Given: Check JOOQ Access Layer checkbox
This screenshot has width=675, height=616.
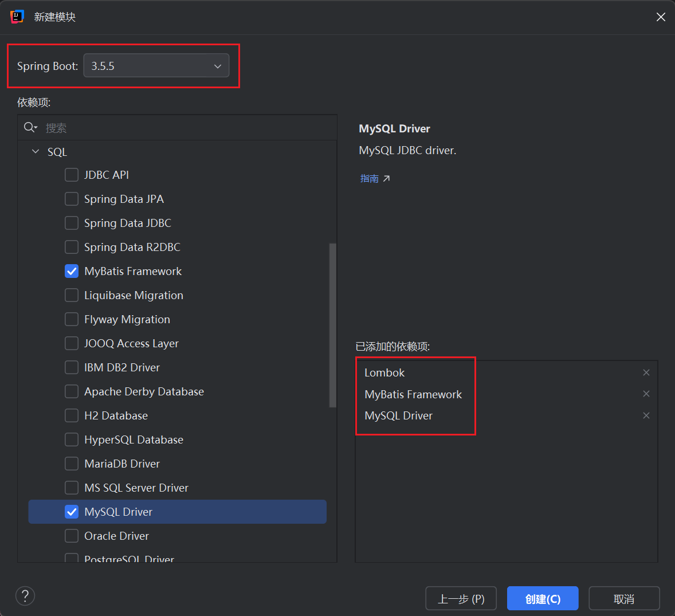Looking at the screenshot, I should 72,343.
